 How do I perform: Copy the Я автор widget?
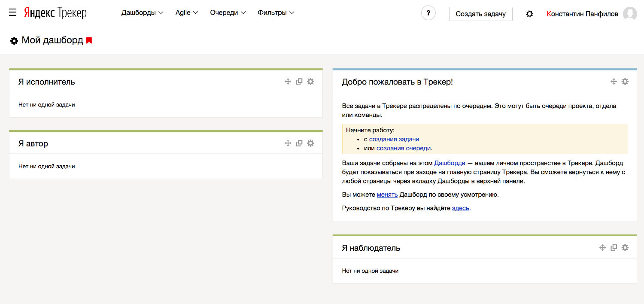(x=299, y=143)
